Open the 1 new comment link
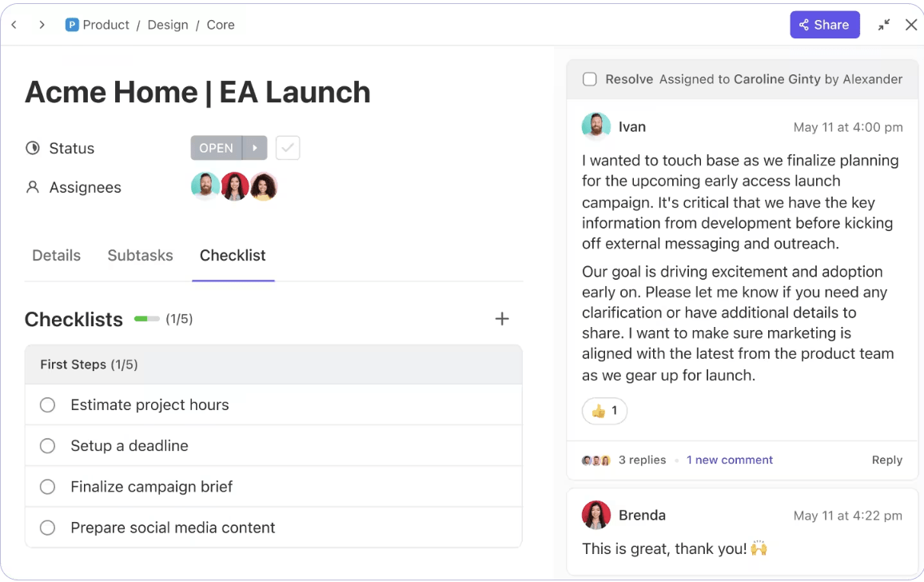Screen dimensions: 924x582 coord(730,460)
